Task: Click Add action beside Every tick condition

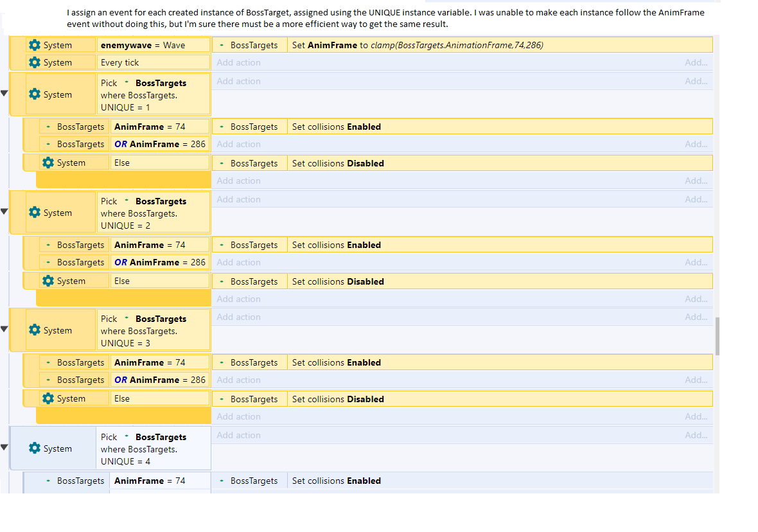Action: 238,62
